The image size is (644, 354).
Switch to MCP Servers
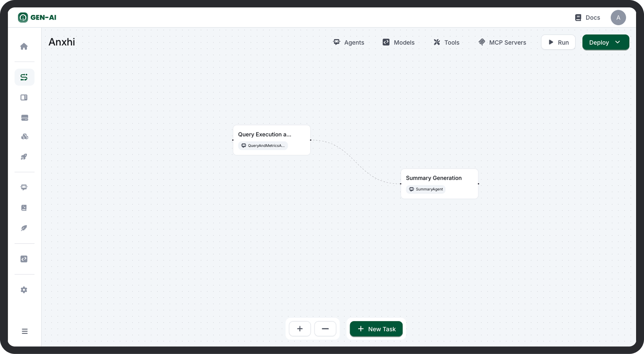502,42
